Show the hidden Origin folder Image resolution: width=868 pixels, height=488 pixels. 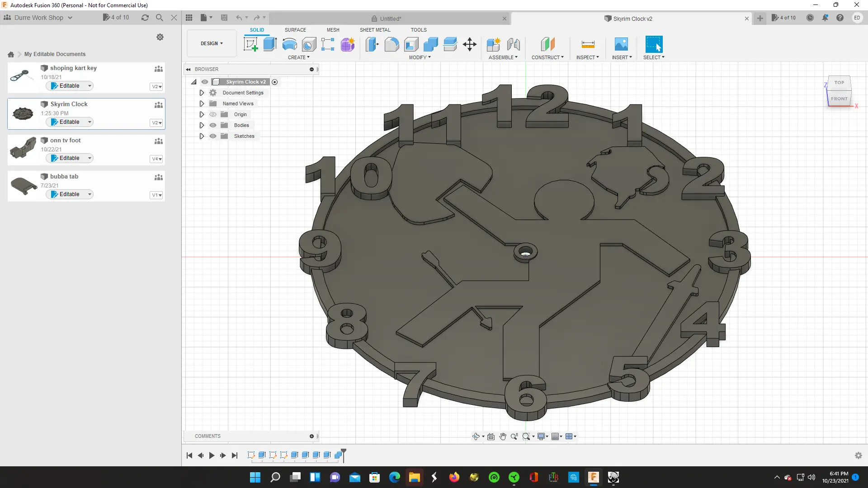(213, 114)
